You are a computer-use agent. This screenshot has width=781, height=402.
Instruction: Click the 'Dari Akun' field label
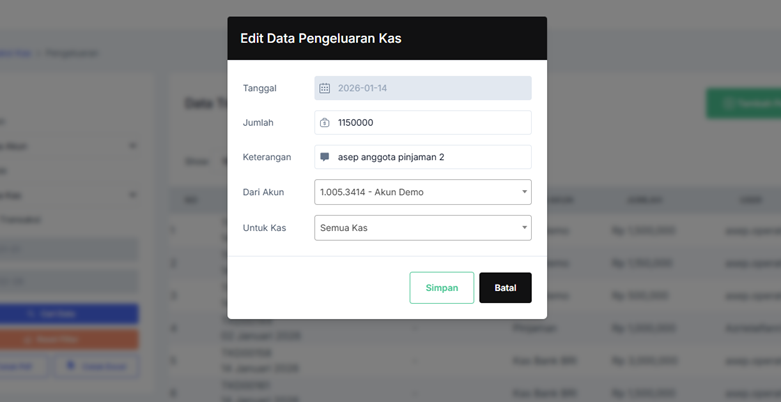coord(264,192)
